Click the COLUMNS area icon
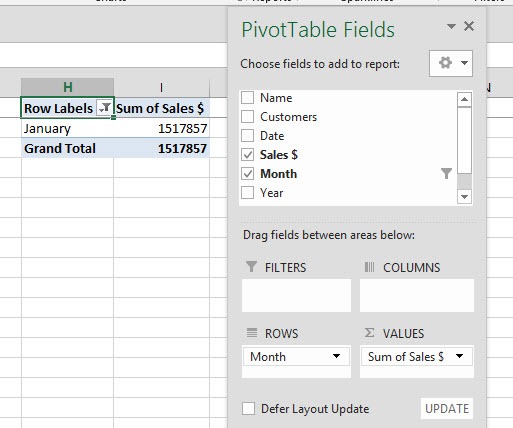The width and height of the screenshot is (513, 428). click(x=369, y=267)
